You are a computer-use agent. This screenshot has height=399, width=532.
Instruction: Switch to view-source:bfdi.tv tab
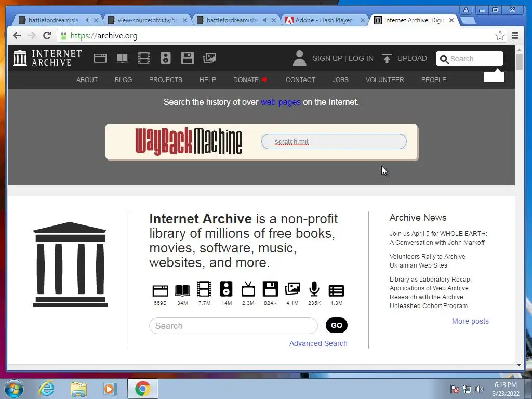(147, 20)
